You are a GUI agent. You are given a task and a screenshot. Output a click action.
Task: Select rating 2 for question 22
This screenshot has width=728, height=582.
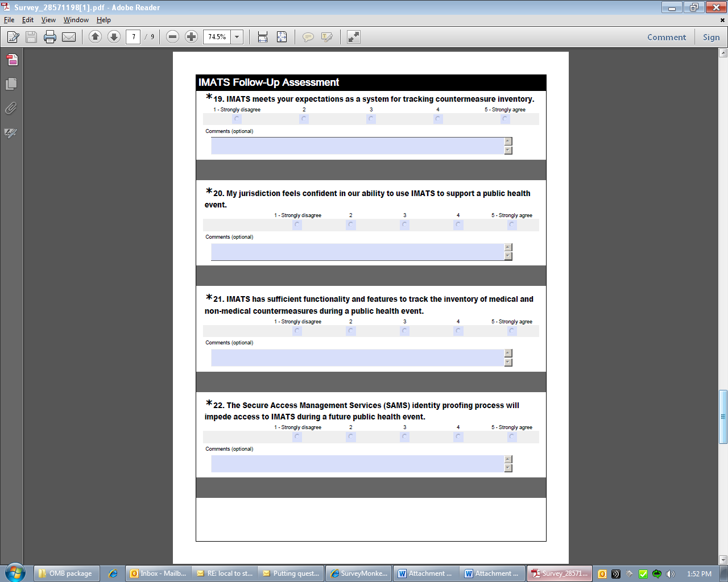pyautogui.click(x=351, y=437)
